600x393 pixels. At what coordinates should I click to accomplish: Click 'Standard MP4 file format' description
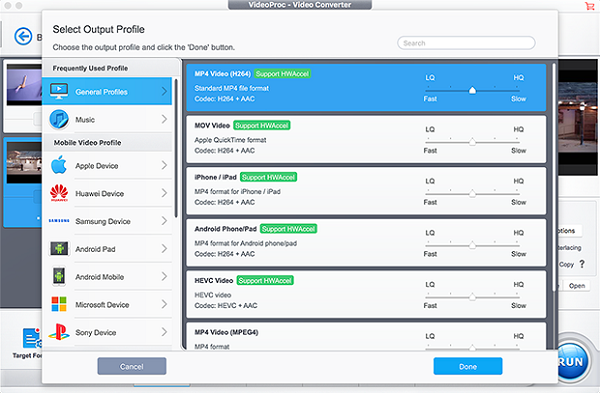point(232,88)
